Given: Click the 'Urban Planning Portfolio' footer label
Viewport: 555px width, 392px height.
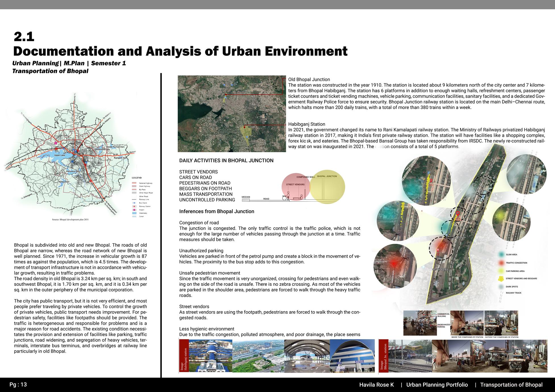Looking at the screenshot, I should pos(437,385).
